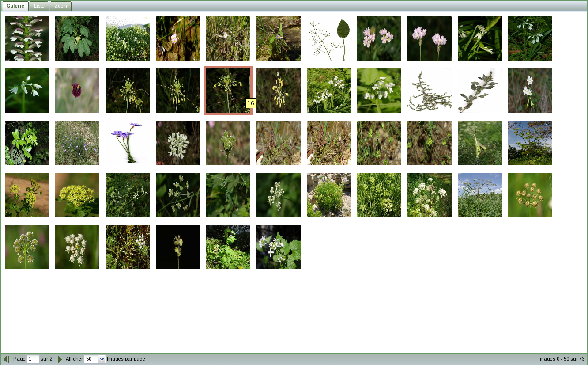Select the purple flowers on white background
Screen dimensions: 588x365
[128, 143]
